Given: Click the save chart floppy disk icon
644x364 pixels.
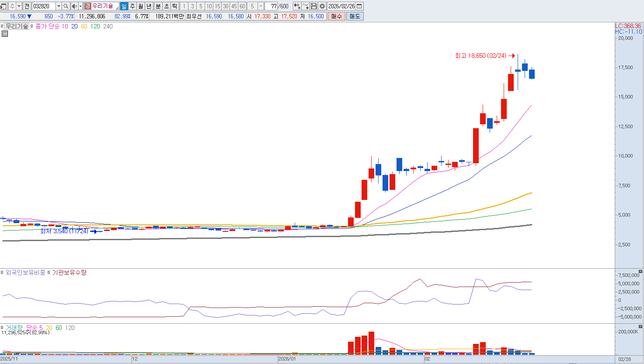Looking at the screenshot, I should (x=314, y=6).
